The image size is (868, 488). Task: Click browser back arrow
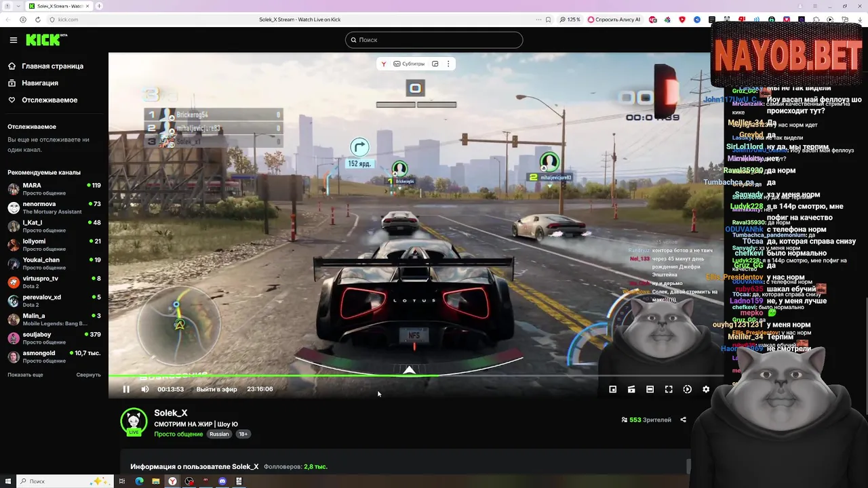(9, 20)
